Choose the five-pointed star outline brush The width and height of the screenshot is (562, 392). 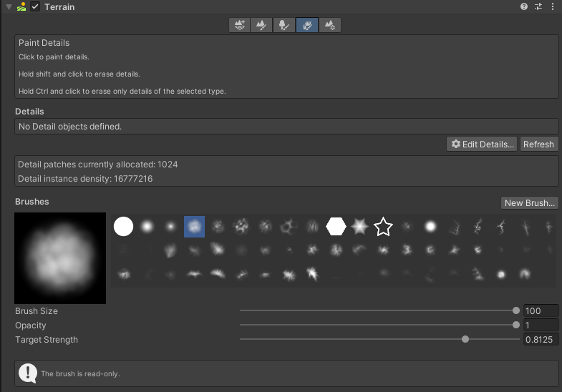[383, 226]
